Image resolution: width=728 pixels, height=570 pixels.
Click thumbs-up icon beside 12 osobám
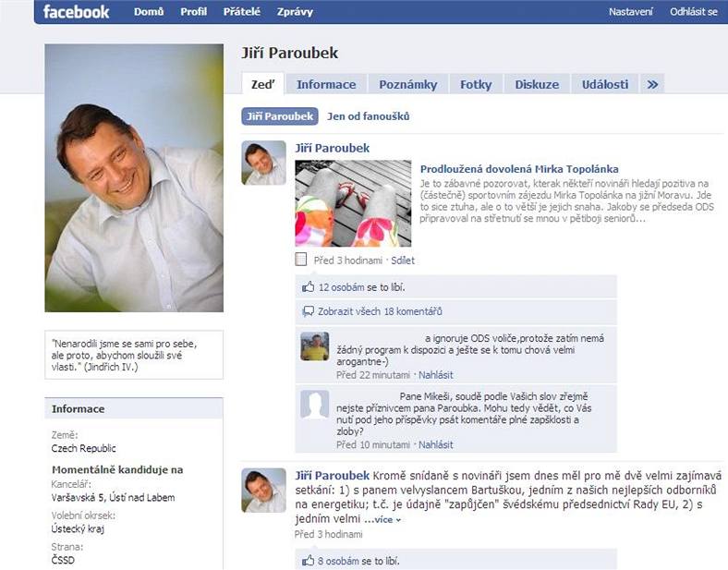(309, 287)
